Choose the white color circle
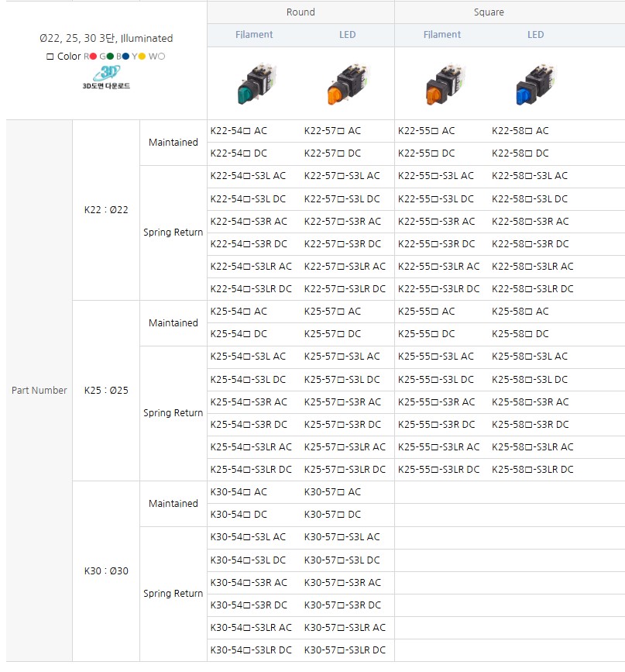This screenshot has width=625, height=672. click(162, 56)
